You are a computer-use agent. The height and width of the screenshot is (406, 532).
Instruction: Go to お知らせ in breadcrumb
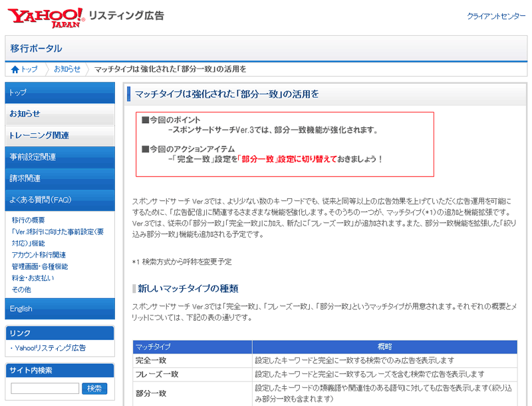pos(67,69)
